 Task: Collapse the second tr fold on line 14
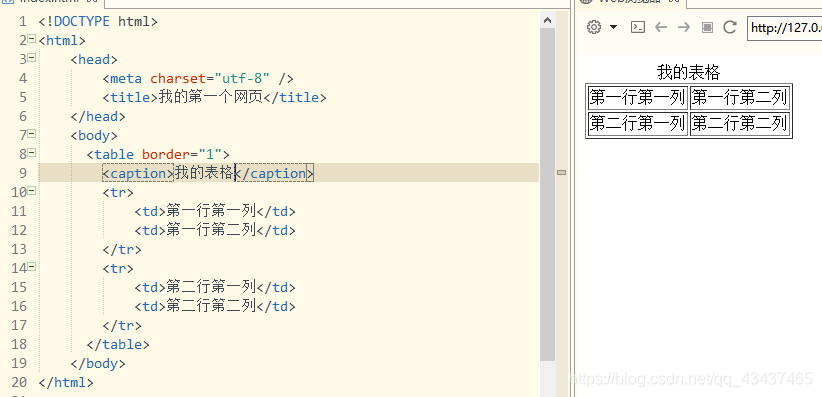(31, 267)
